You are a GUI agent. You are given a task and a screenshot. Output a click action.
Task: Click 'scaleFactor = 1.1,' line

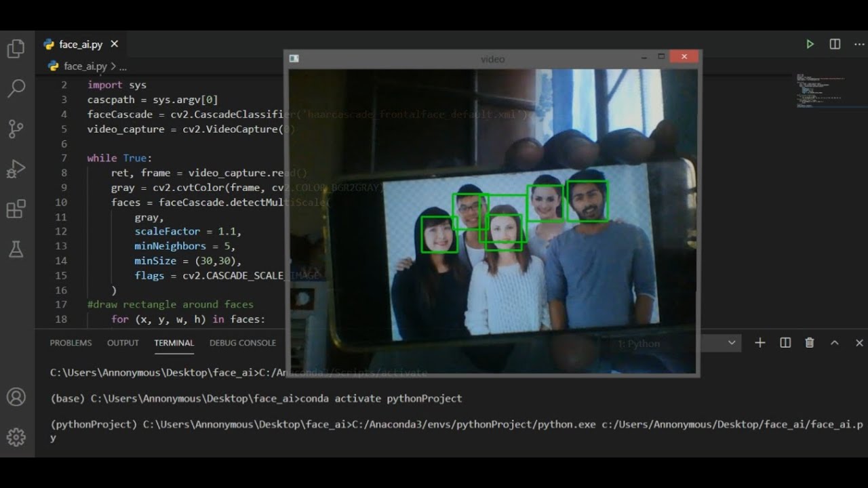(x=188, y=231)
